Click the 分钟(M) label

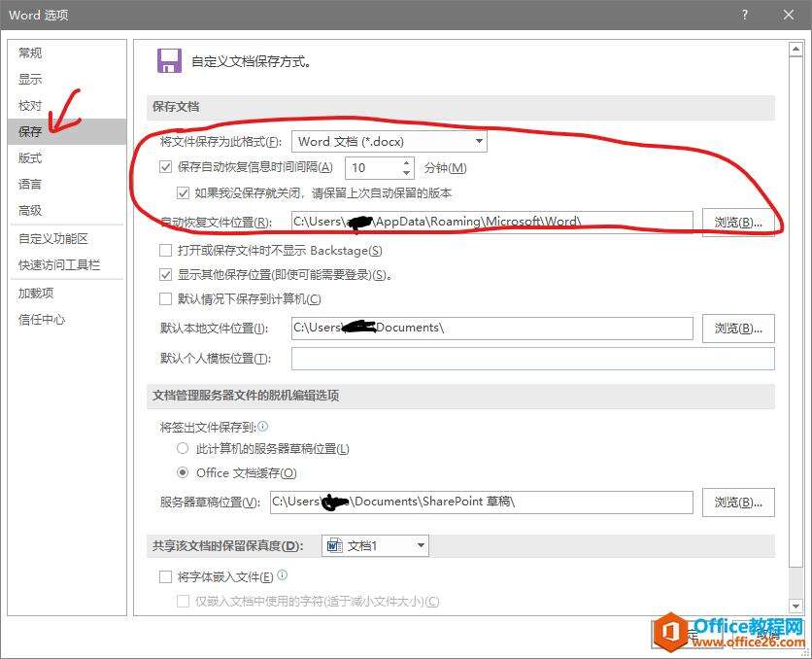(446, 168)
